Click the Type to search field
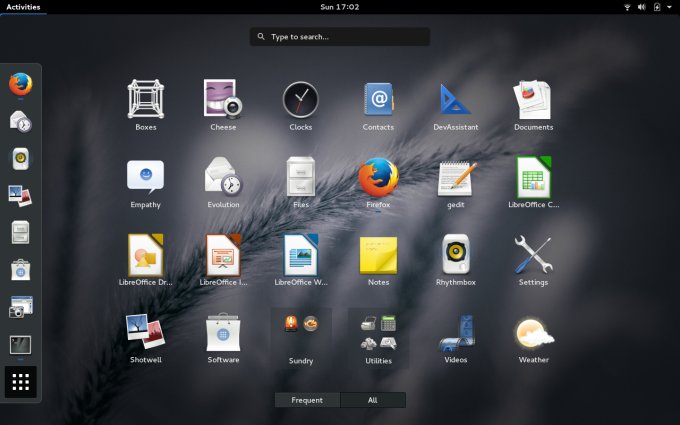The width and height of the screenshot is (680, 425). [x=340, y=37]
